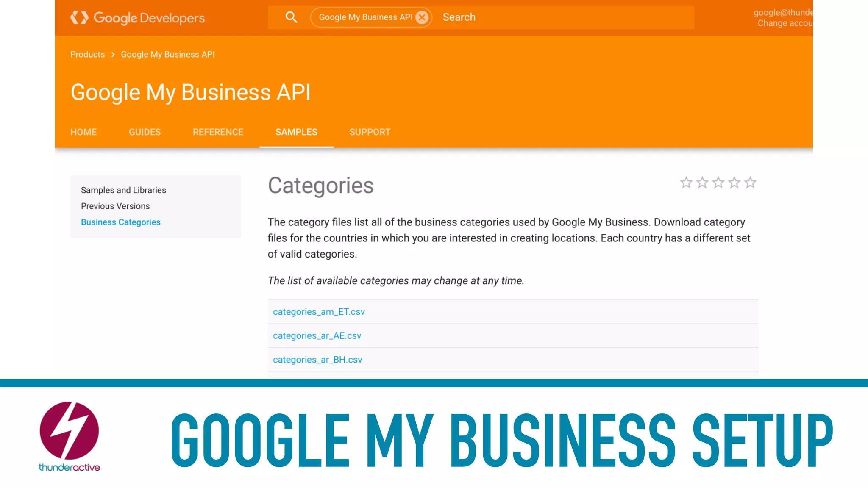
Task: Go to the SUPPORT tab
Action: pyautogui.click(x=370, y=132)
